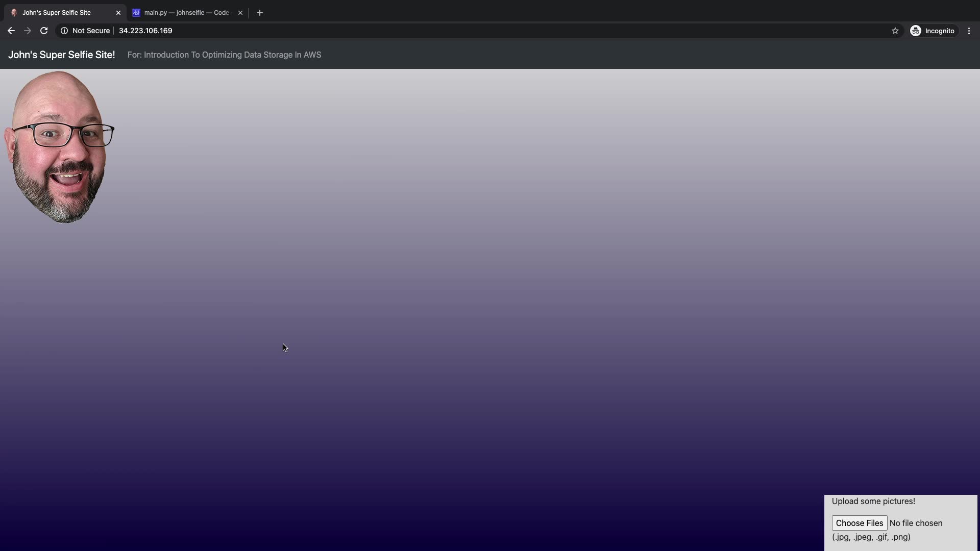Open the Chrome three-dot menu
The height and width of the screenshot is (551, 980).
(969, 31)
